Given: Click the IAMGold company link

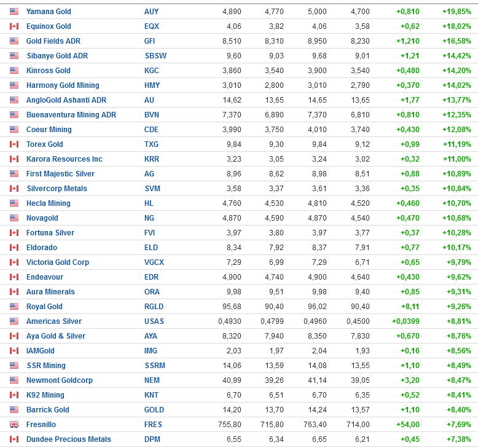Looking at the screenshot, I should click(40, 351).
